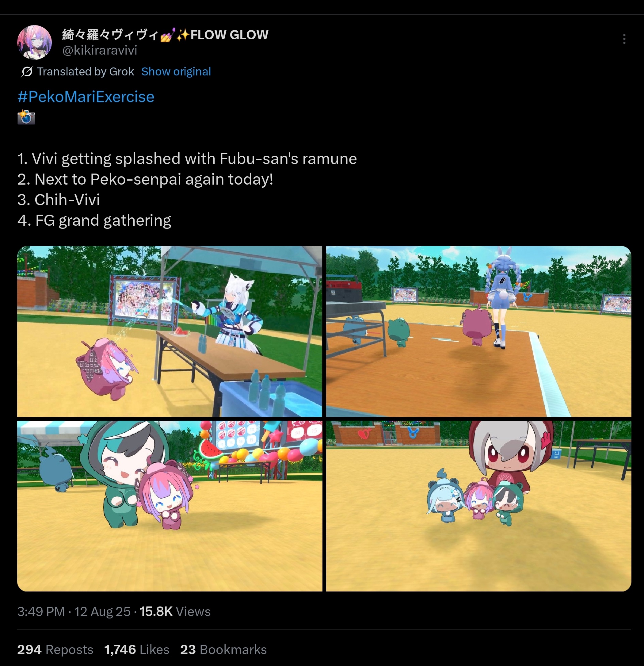Open the #PekoMariExercise hashtag

pos(86,97)
